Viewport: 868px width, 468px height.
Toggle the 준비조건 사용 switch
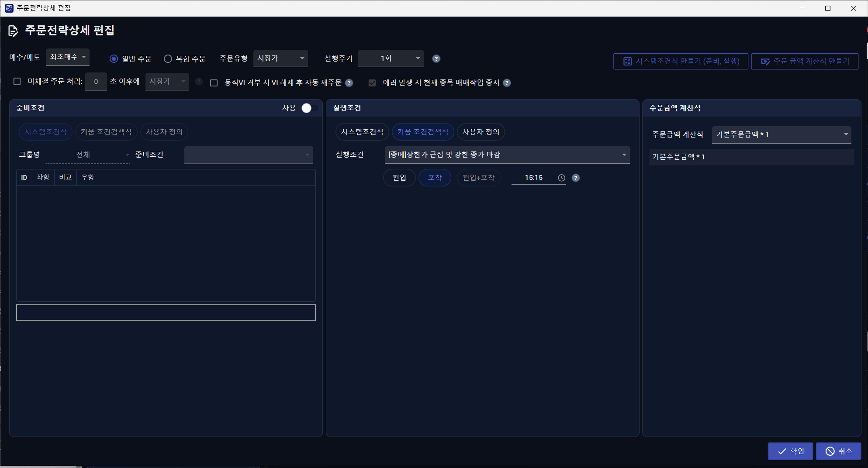[310, 108]
